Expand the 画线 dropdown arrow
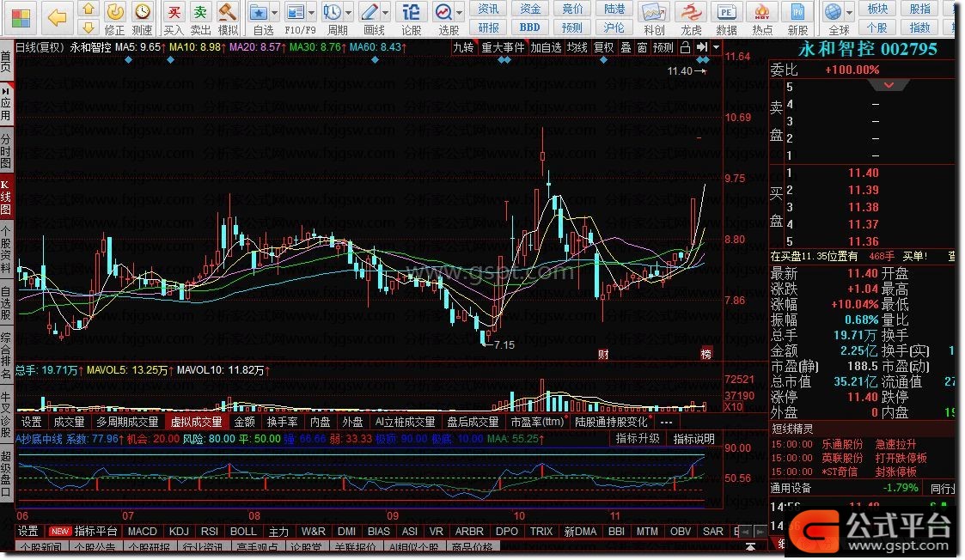Screen dimensions: 965x560 (385, 12)
